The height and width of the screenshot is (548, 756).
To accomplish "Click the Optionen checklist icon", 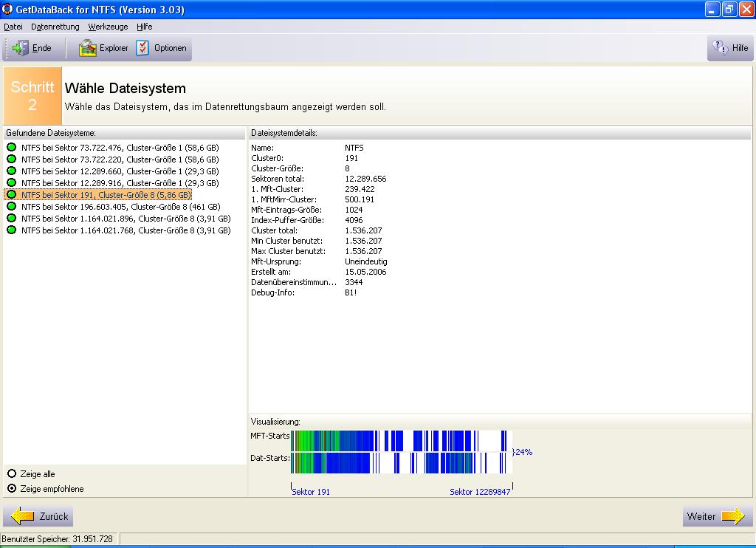I will (142, 48).
